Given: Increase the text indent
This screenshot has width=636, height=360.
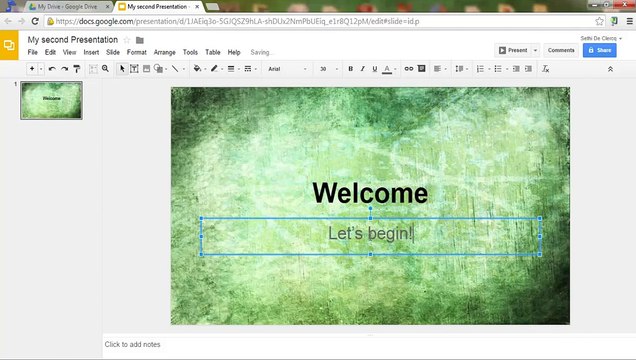Looking at the screenshot, I should [528, 69].
